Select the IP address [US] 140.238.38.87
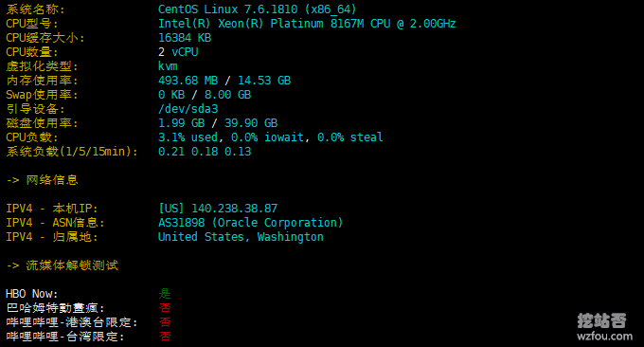 click(218, 208)
